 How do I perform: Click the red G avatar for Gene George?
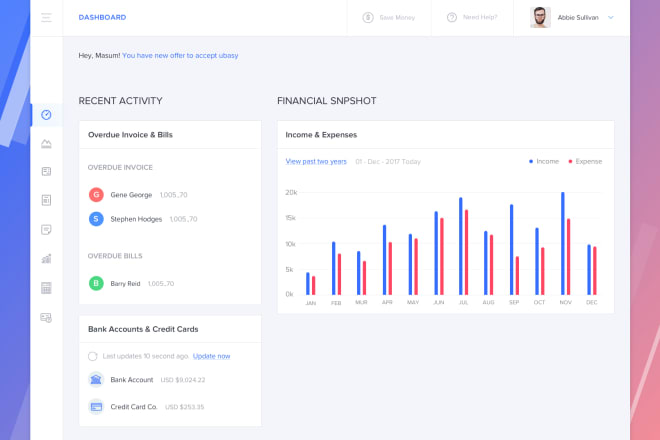(x=96, y=195)
